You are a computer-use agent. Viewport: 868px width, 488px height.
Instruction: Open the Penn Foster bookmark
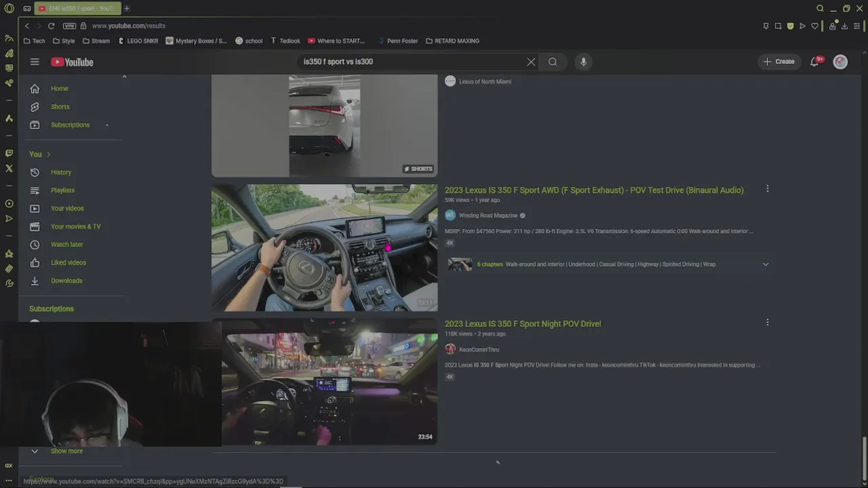[x=397, y=41]
